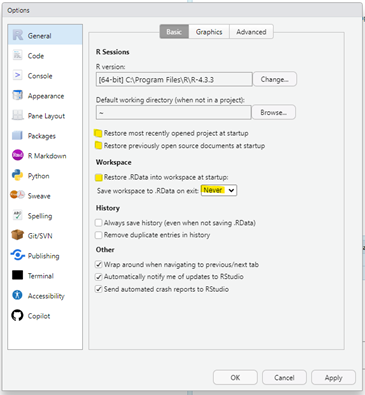
Task: Select the Pane Layout sidebar label
Action: click(46, 116)
